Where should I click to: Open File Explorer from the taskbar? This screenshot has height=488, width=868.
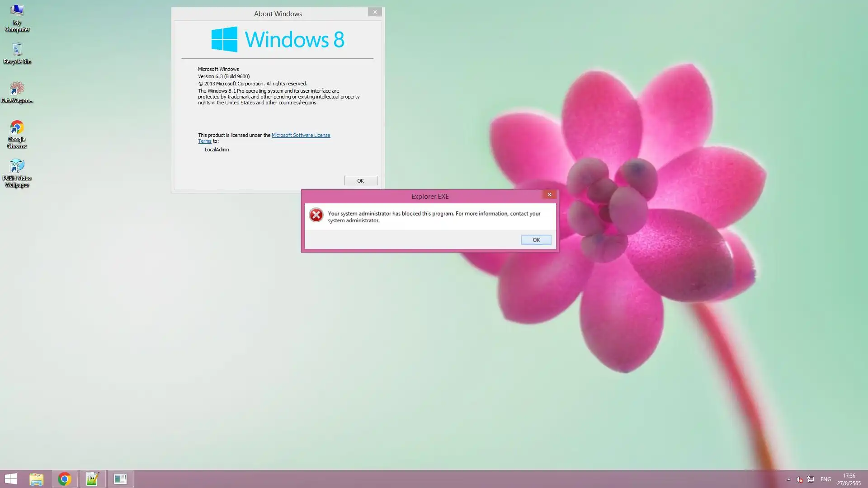pyautogui.click(x=37, y=479)
